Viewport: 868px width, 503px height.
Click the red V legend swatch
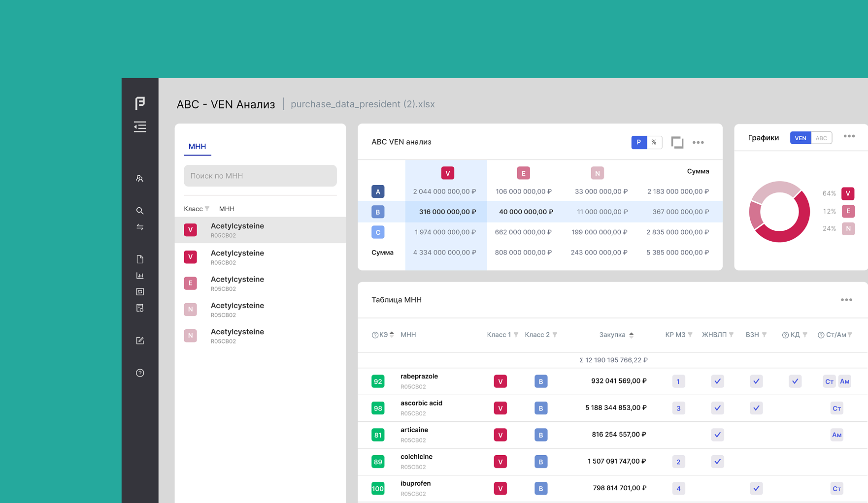tap(848, 193)
